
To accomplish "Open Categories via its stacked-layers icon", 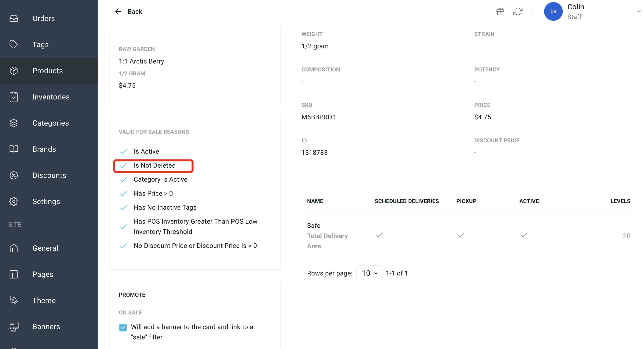I will [x=14, y=123].
